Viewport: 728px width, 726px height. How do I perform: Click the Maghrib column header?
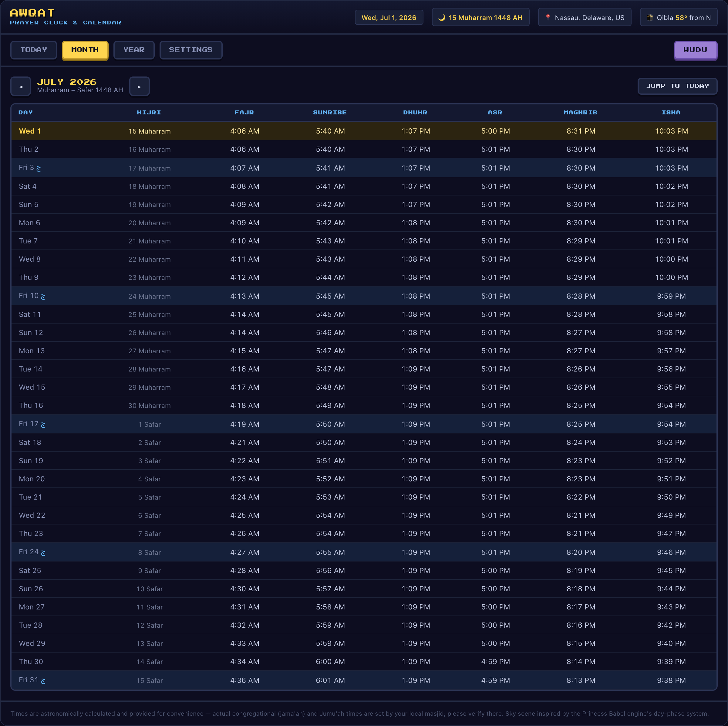[x=580, y=112]
